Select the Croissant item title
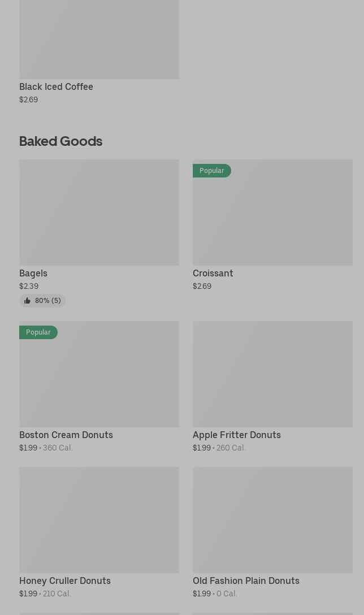Screen dimensions: 364x615 pos(213,273)
